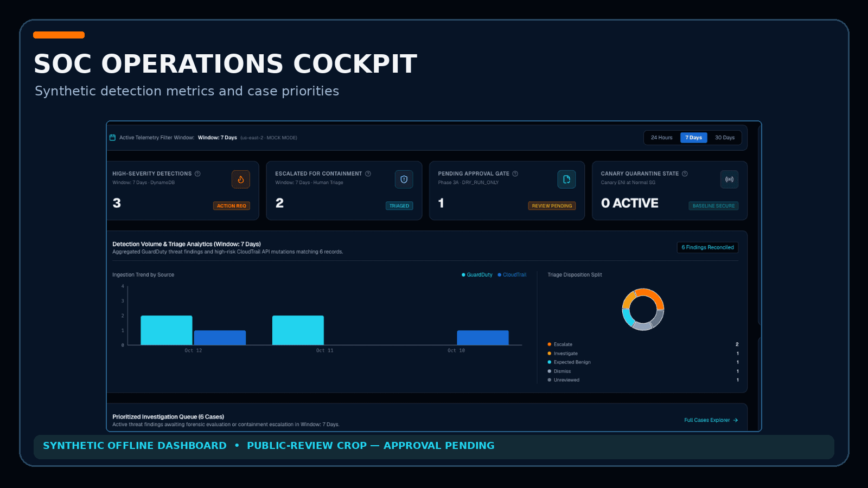The width and height of the screenshot is (868, 488).
Task: Click the 6 Findings Reconciled badge
Action: [x=708, y=247]
